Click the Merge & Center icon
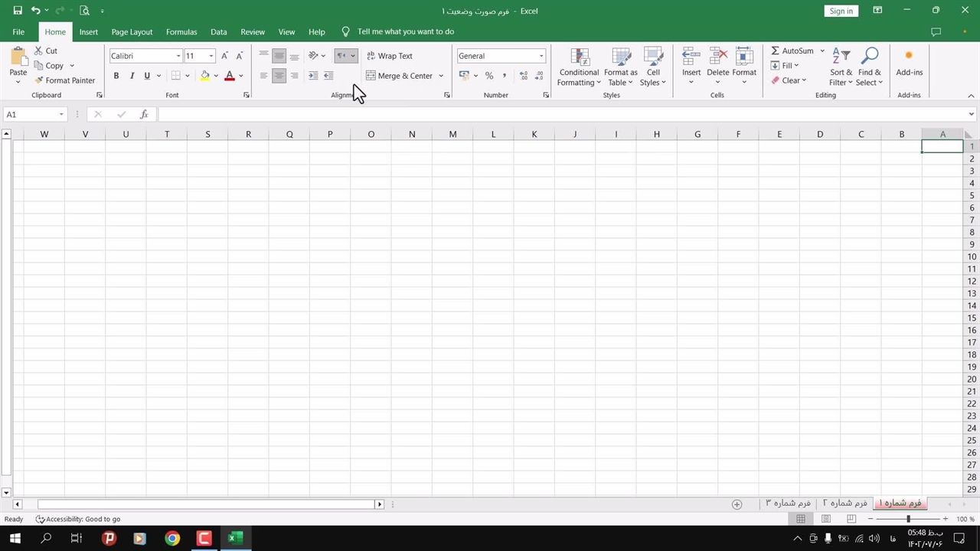This screenshot has height=551, width=980. click(x=371, y=76)
